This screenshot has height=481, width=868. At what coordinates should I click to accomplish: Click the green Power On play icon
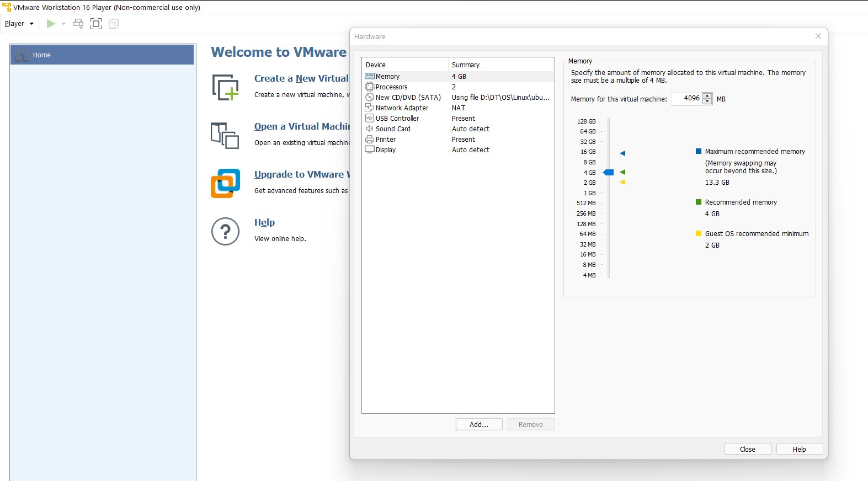51,24
